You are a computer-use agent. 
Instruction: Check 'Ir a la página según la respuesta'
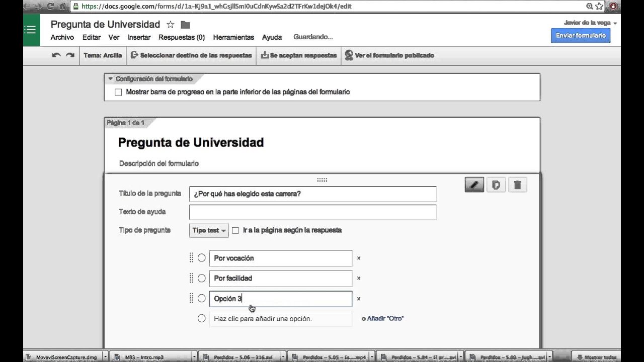click(235, 230)
